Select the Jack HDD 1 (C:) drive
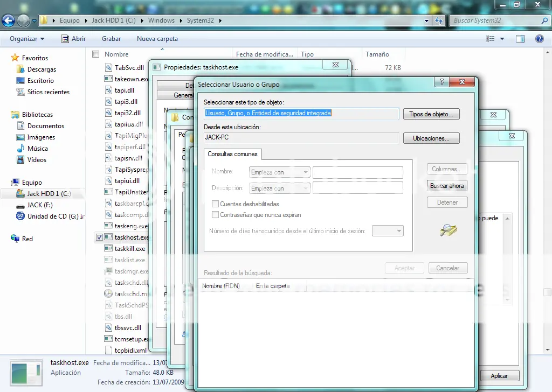Viewport: 552px width, 392px height. (x=49, y=194)
